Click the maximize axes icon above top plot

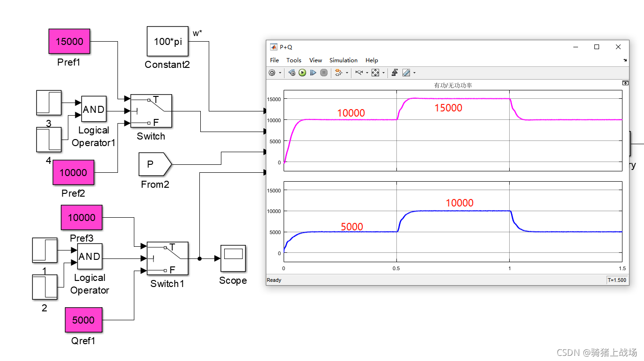pos(625,83)
